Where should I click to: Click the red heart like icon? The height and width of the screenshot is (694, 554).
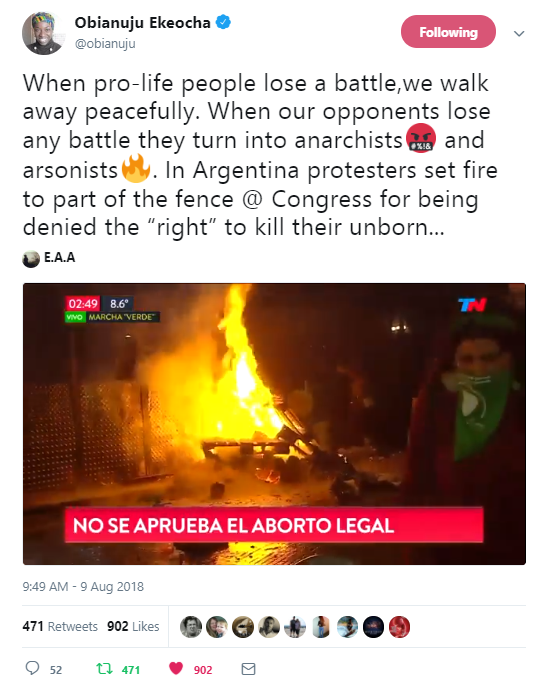tap(176, 668)
